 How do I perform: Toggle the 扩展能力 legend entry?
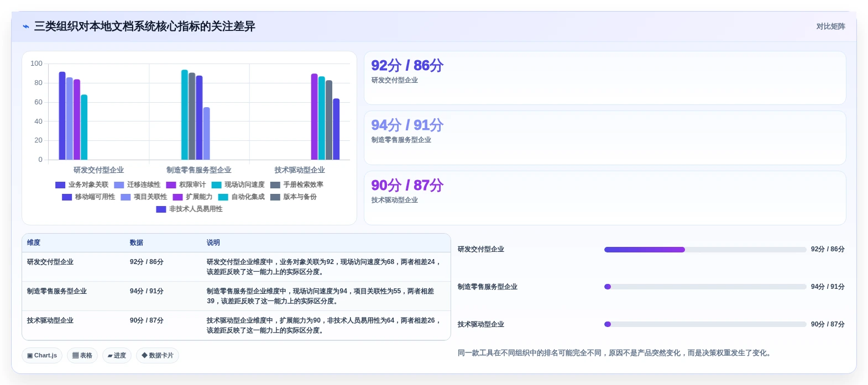pos(192,197)
